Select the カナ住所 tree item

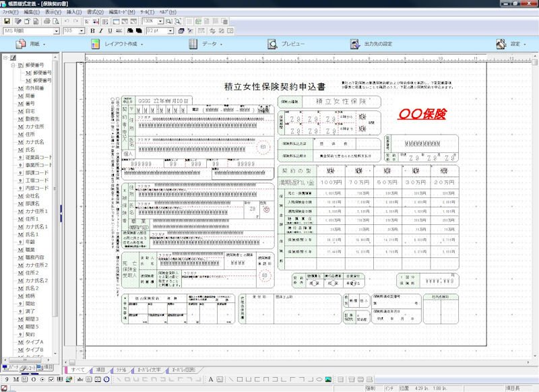(34, 127)
